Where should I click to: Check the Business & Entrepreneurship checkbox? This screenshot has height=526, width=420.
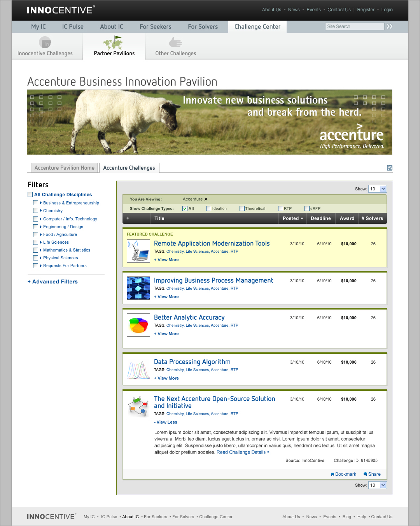click(x=36, y=203)
